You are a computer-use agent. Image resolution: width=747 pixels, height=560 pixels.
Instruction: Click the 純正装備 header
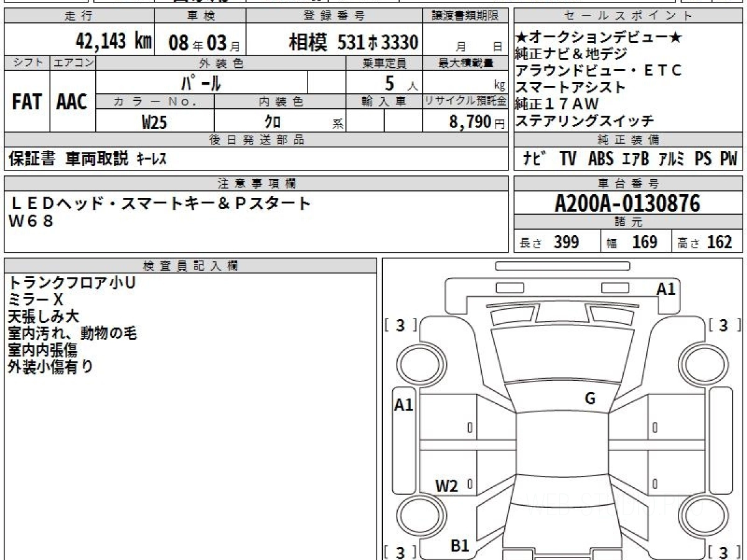pyautogui.click(x=629, y=140)
